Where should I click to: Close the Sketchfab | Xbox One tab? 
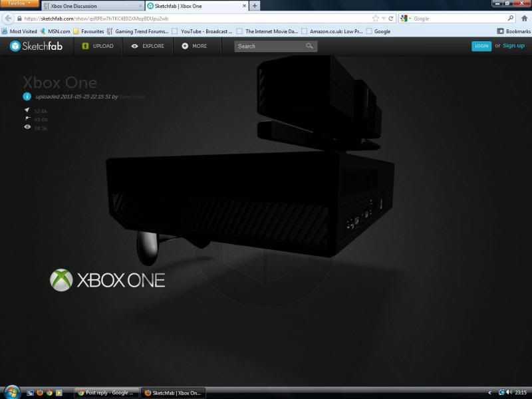(x=244, y=6)
